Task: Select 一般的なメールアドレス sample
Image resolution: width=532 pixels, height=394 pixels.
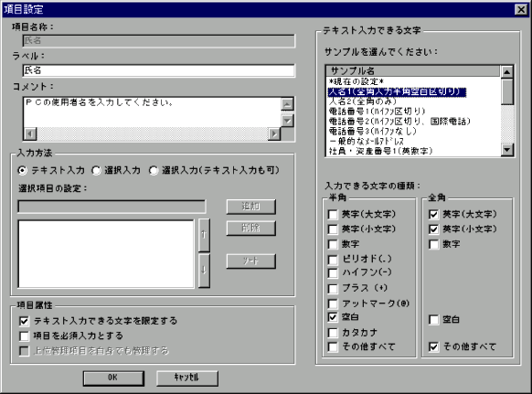Action: click(x=366, y=141)
